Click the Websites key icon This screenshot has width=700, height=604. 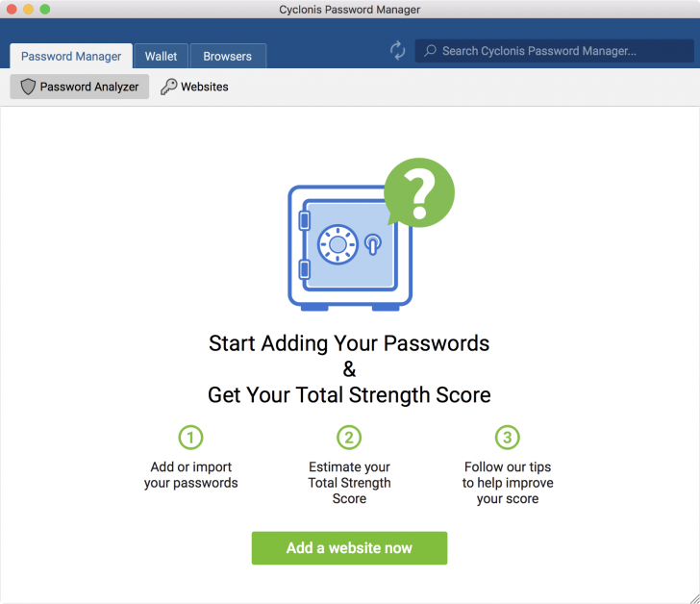click(x=169, y=87)
